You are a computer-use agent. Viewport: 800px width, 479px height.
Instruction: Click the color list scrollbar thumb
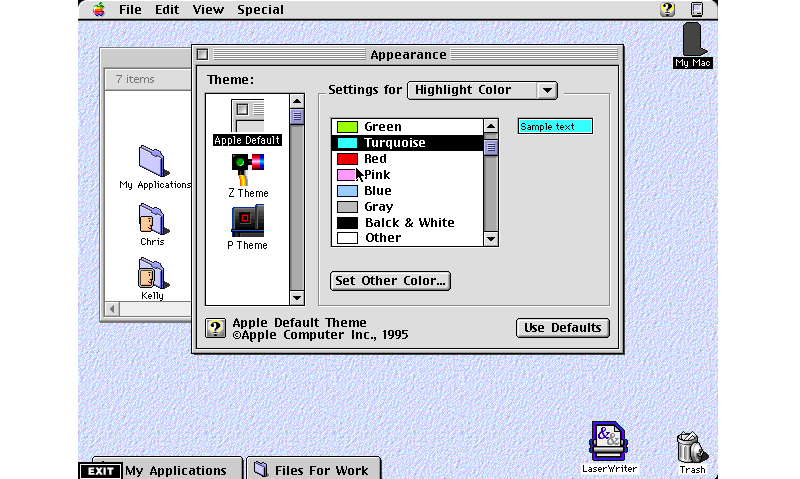491,147
